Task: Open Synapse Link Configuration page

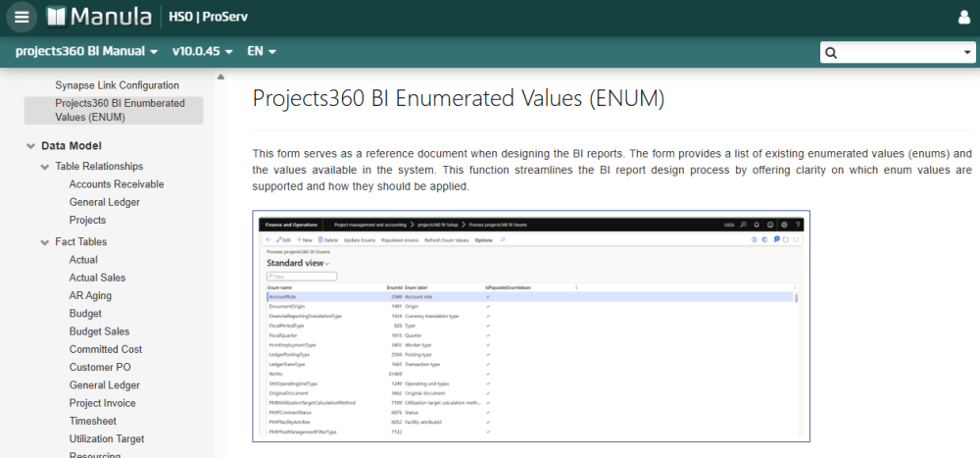Action: pos(117,85)
